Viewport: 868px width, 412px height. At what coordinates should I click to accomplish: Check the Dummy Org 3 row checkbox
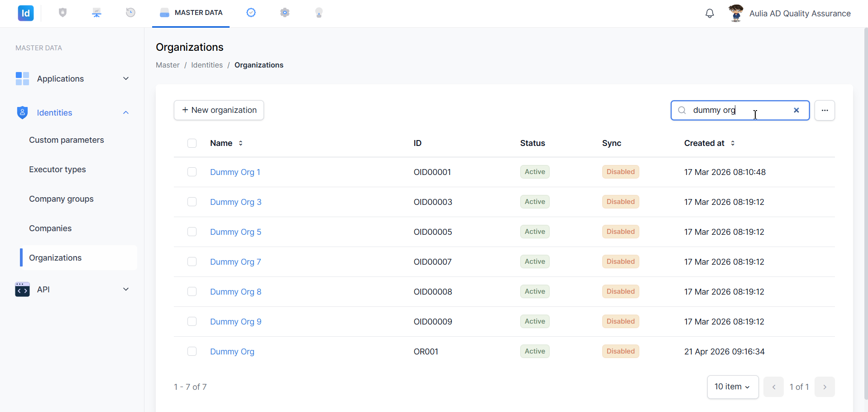click(x=192, y=202)
